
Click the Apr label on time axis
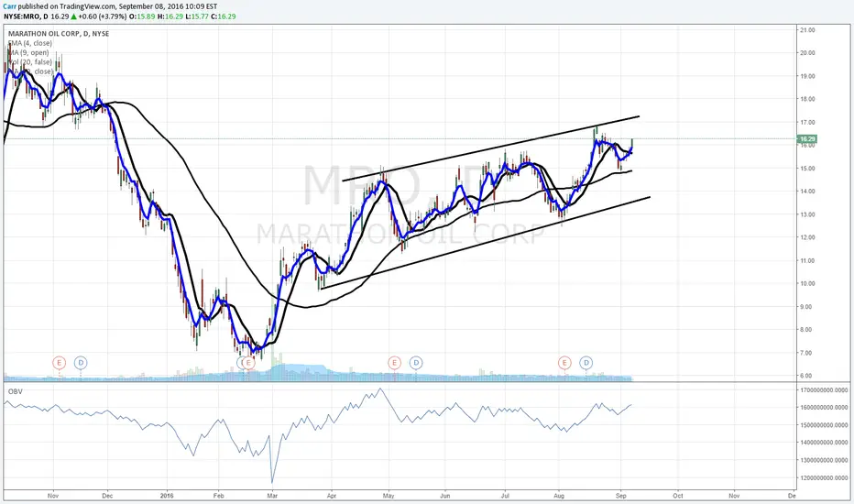click(331, 496)
